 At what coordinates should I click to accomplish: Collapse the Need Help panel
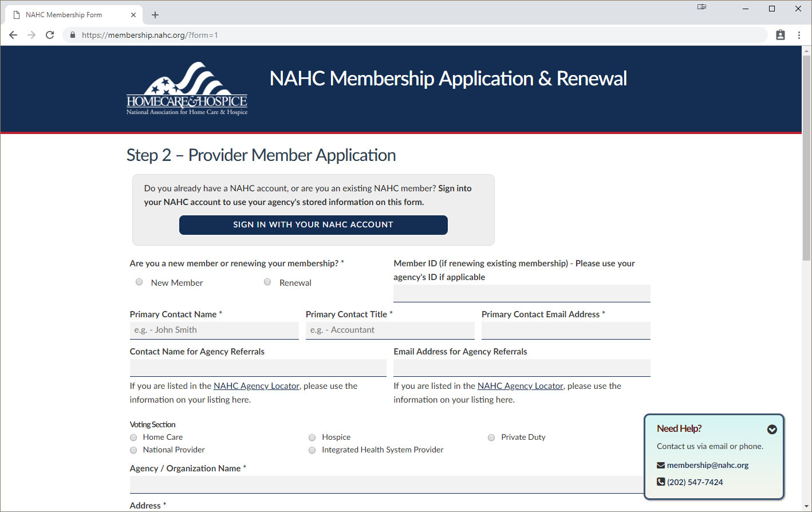point(772,429)
